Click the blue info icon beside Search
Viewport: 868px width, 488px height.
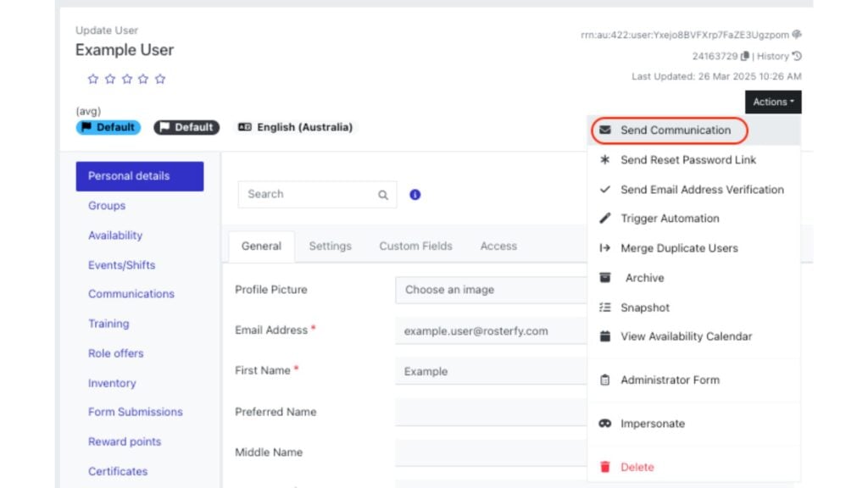[415, 194]
